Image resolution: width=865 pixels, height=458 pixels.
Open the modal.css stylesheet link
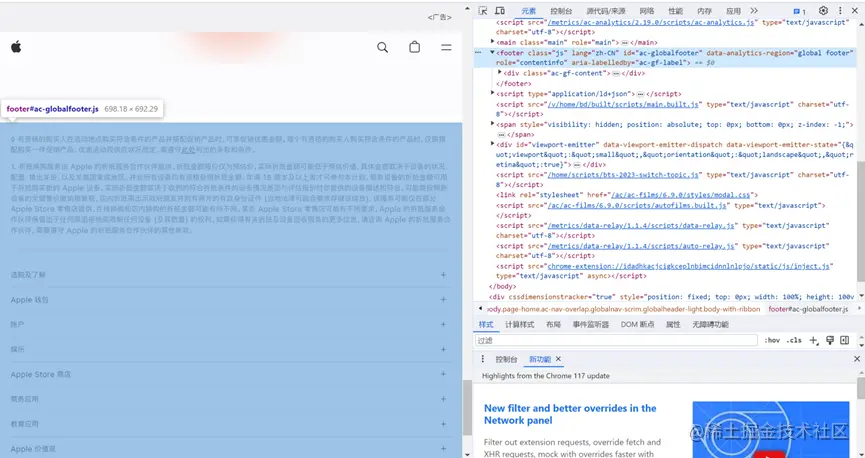coord(680,195)
